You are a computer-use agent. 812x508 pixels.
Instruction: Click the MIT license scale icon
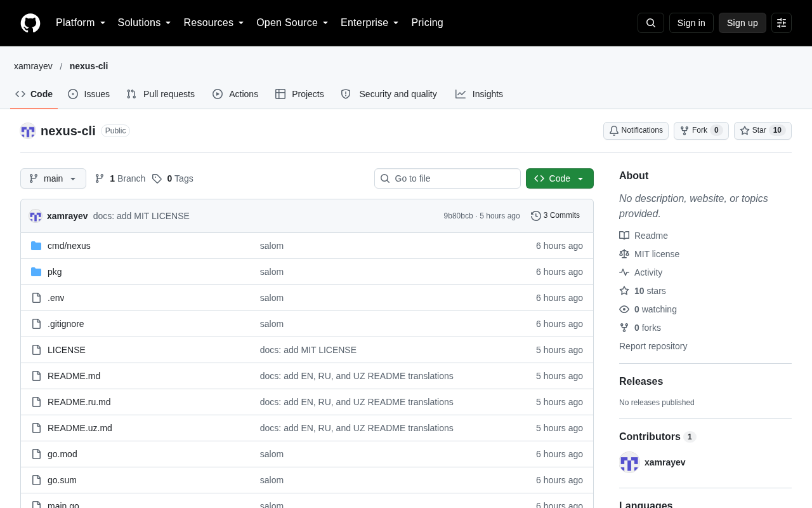(624, 254)
